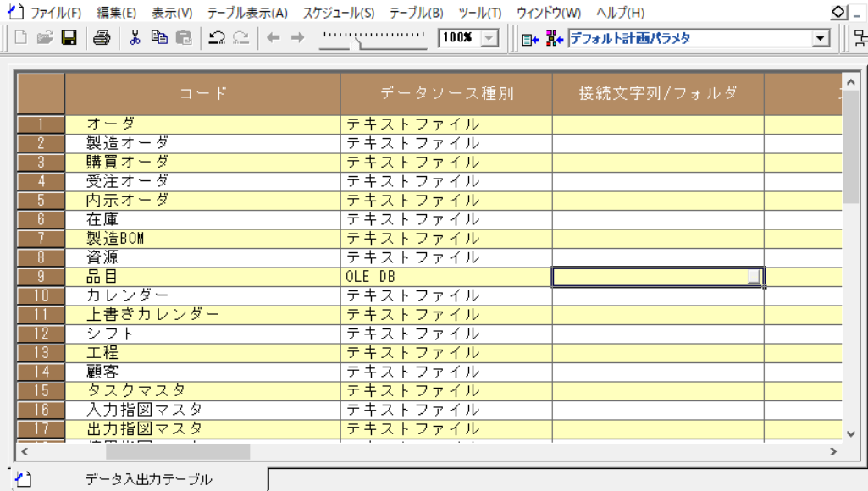Viewport: 868px width, 491px height.
Task: Click the horizontal scrollbar thumb
Action: click(x=178, y=452)
